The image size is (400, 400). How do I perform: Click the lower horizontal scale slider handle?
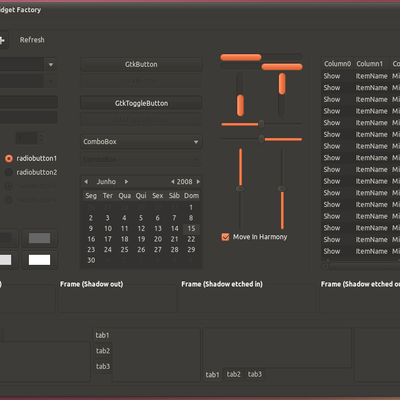[x=262, y=139]
